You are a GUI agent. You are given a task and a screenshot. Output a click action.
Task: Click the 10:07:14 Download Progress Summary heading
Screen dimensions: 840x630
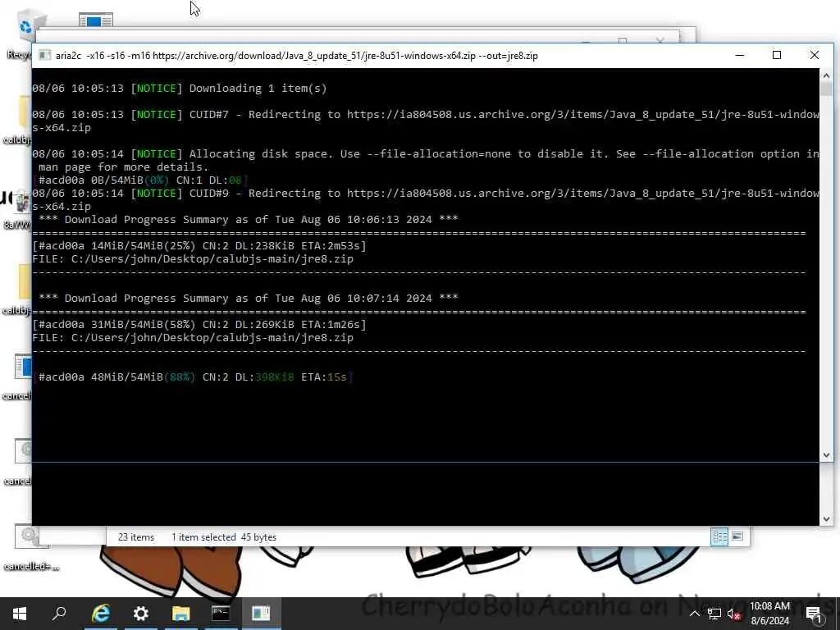(x=248, y=299)
